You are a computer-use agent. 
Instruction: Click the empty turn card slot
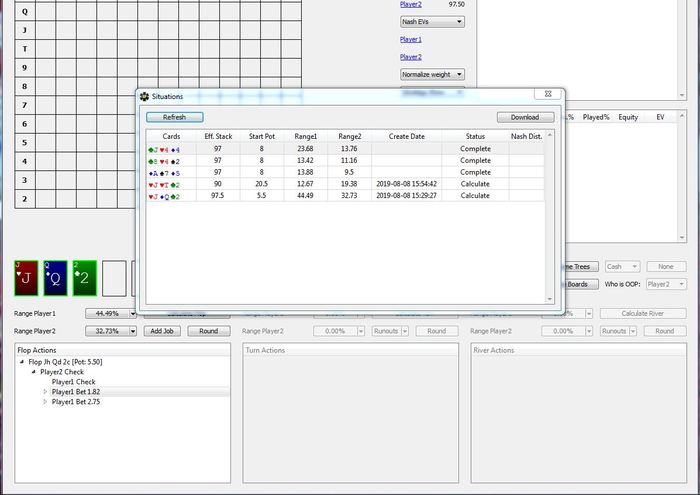(114, 278)
